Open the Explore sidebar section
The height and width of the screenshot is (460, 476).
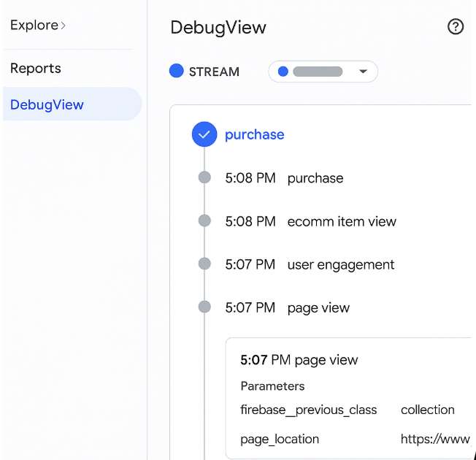[x=34, y=26]
